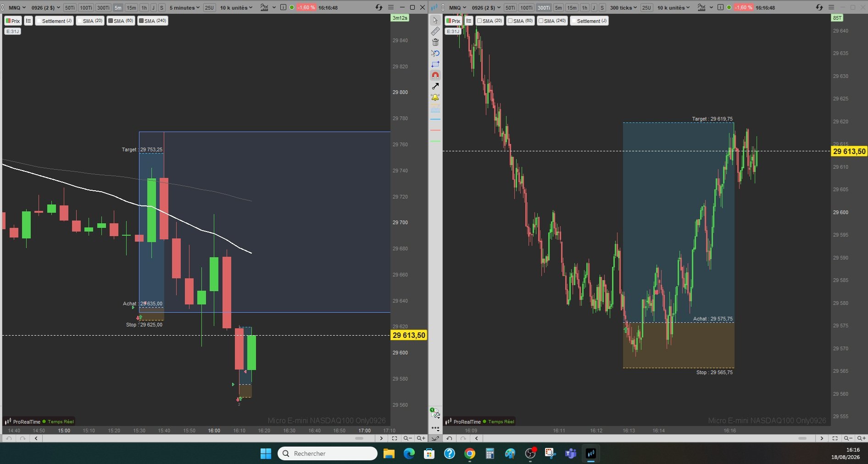Open 10 k unités dropdown in left chart
Viewport: 868px width, 464px height.
pyautogui.click(x=236, y=7)
